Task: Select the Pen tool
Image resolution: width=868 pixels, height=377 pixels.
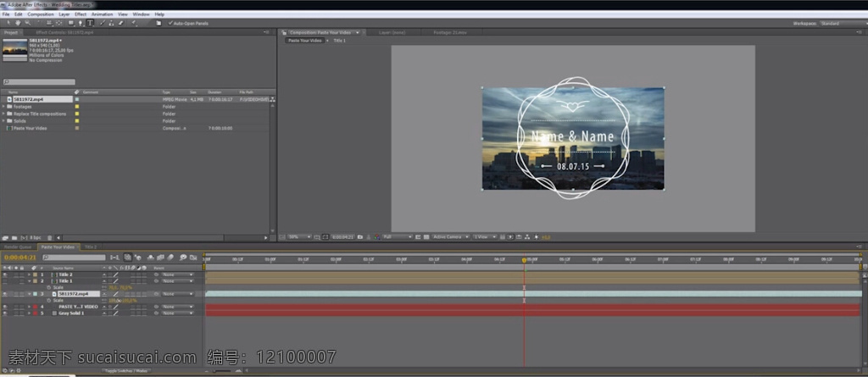Action: (x=81, y=23)
